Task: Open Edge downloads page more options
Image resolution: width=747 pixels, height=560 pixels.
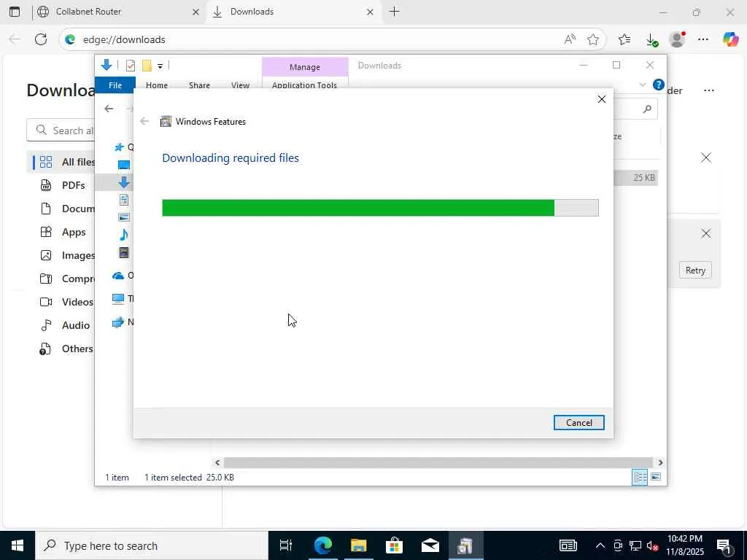Action: pos(709,90)
